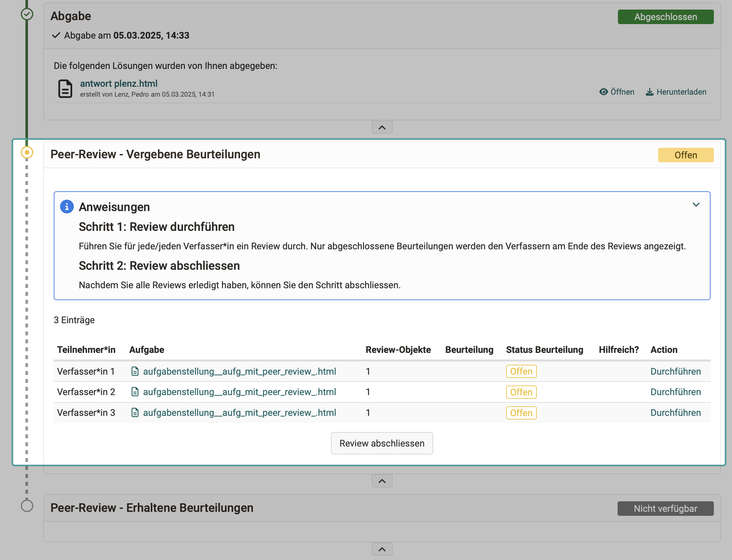Image resolution: width=732 pixels, height=560 pixels.
Task: Collapse the Peer-Review Erhaltene Beurteilungen section
Action: click(382, 549)
